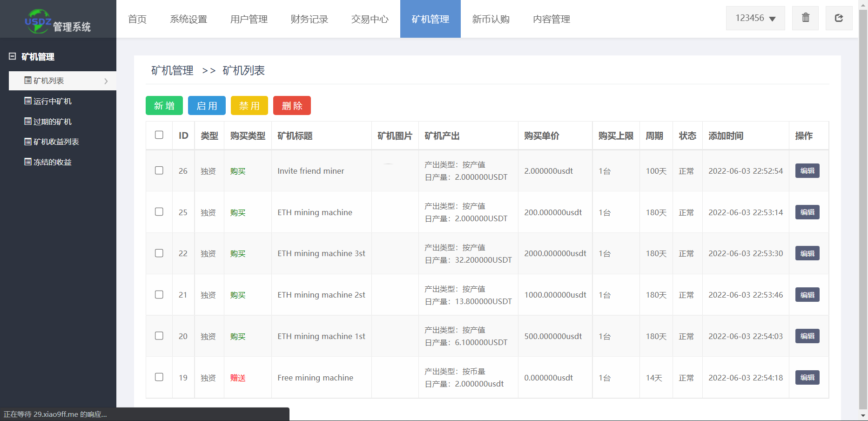
Task: Click 编辑 for Free mining machine
Action: coord(807,378)
